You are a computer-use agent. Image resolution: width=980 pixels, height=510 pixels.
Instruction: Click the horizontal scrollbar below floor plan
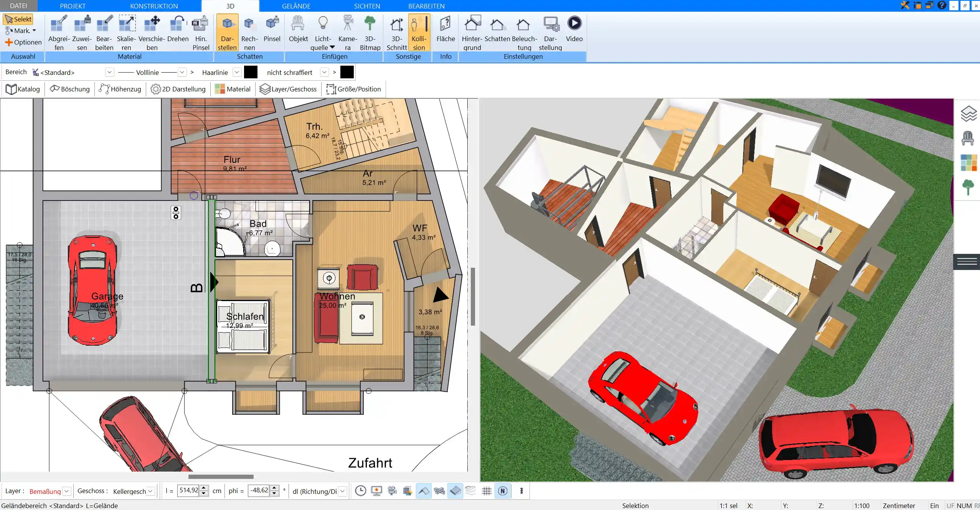[x=221, y=477]
